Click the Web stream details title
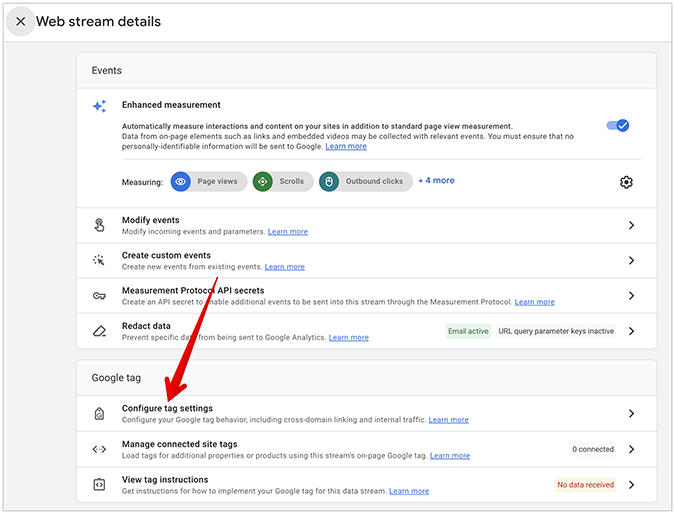Viewport: 675px width, 514px height. click(x=99, y=21)
